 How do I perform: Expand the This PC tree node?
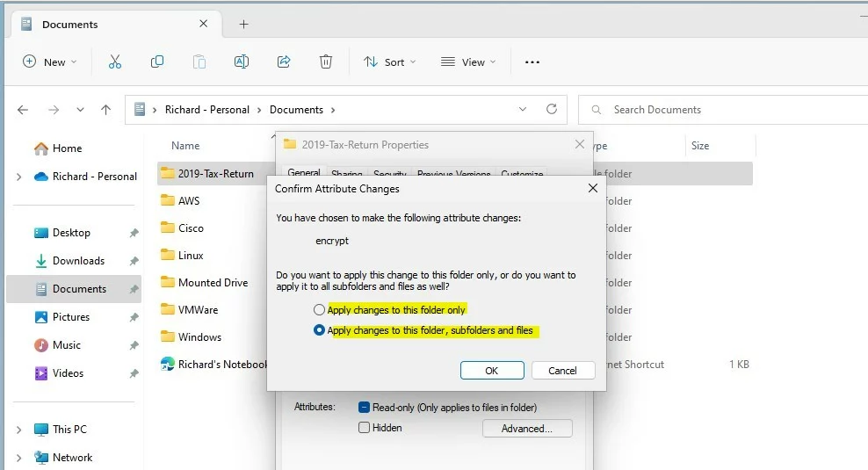coord(18,430)
